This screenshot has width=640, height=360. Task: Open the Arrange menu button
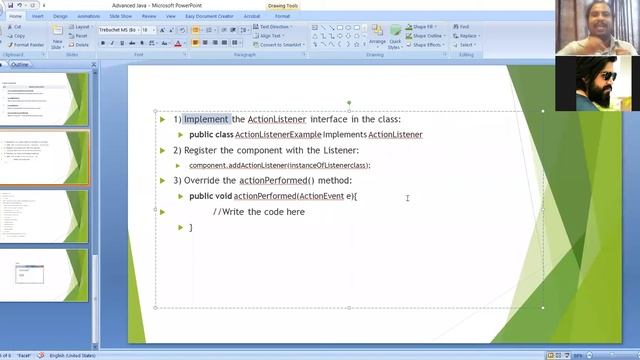tap(377, 37)
